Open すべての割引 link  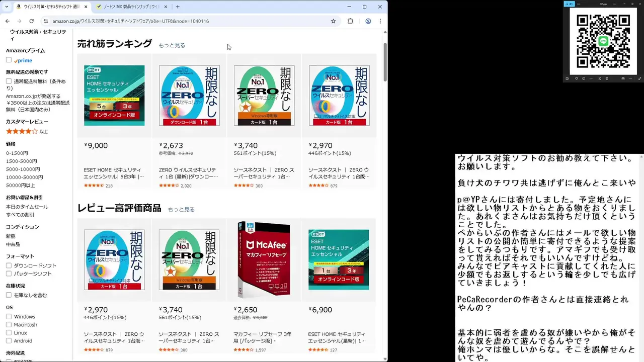[x=20, y=215]
